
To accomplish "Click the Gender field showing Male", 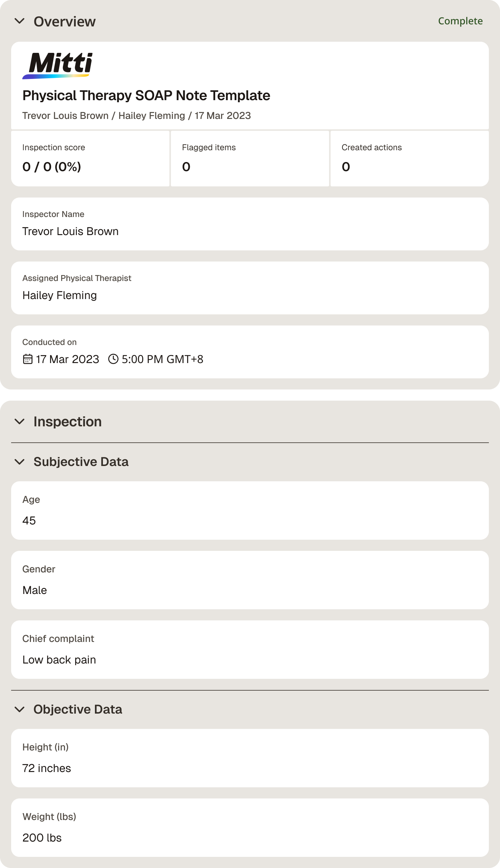I will coord(250,580).
